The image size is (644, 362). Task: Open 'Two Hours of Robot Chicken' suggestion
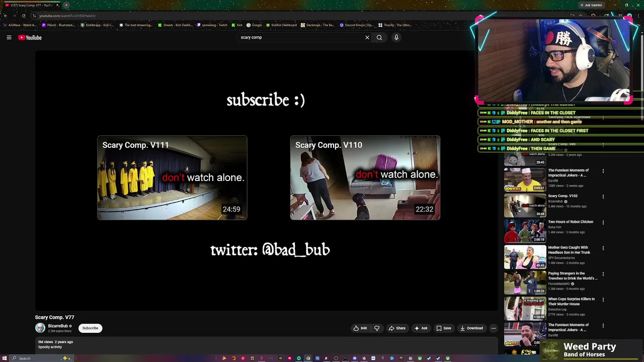point(571,222)
